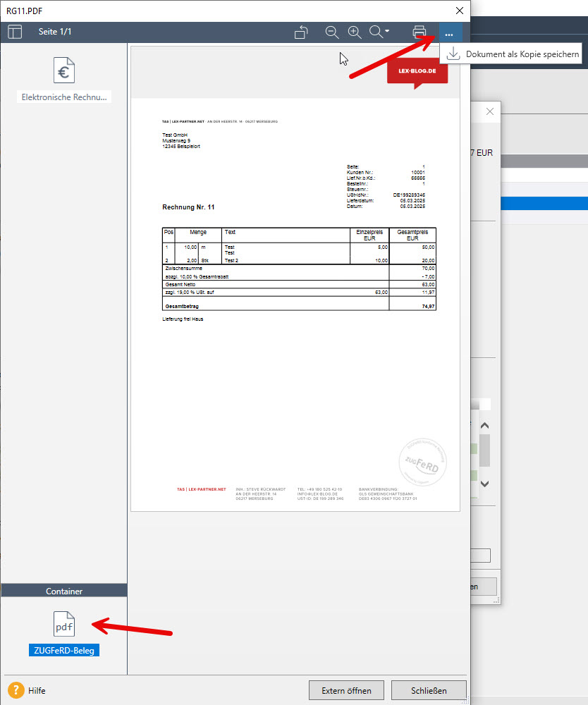
Task: Click the 'Test 2' position text
Action: click(x=231, y=261)
